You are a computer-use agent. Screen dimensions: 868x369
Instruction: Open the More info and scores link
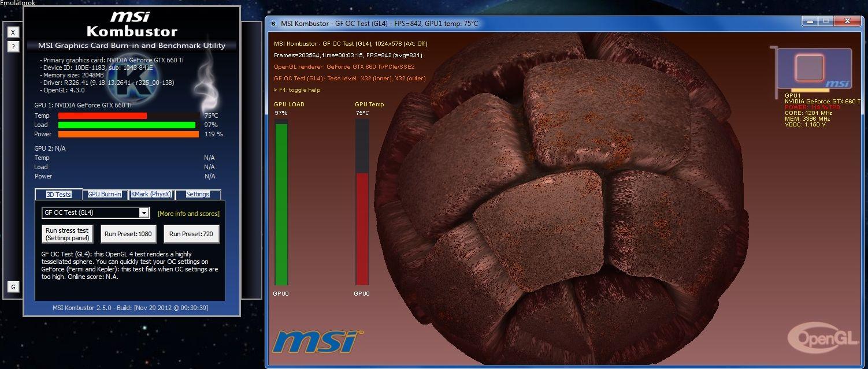188,214
